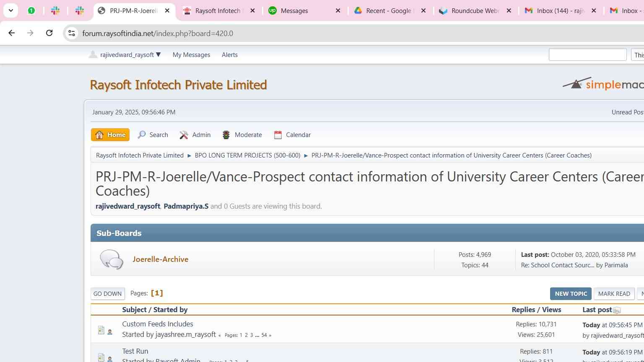Reload the forum page
This screenshot has height=362, width=644.
[x=49, y=33]
